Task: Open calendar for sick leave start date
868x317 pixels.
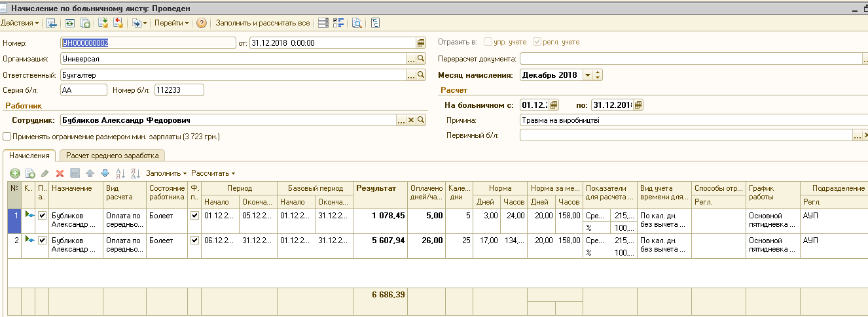Action: (x=554, y=105)
